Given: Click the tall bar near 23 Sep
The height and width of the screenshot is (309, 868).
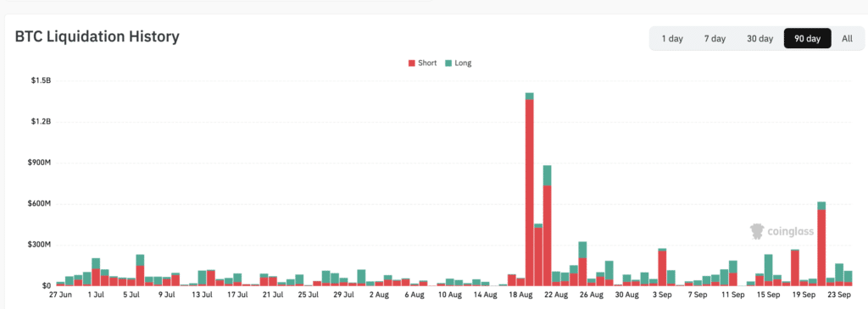Looking at the screenshot, I should click(x=821, y=243).
